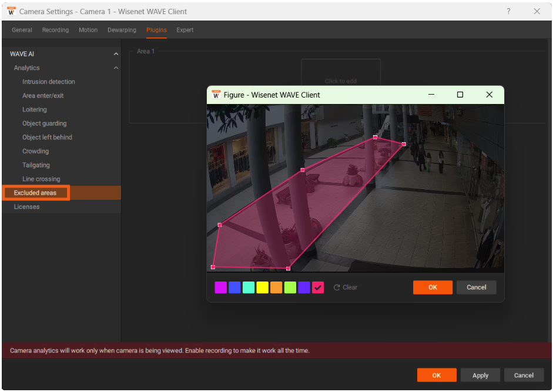This screenshot has width=553, height=392.
Task: Click Clear to reset the figure
Action: coord(346,287)
